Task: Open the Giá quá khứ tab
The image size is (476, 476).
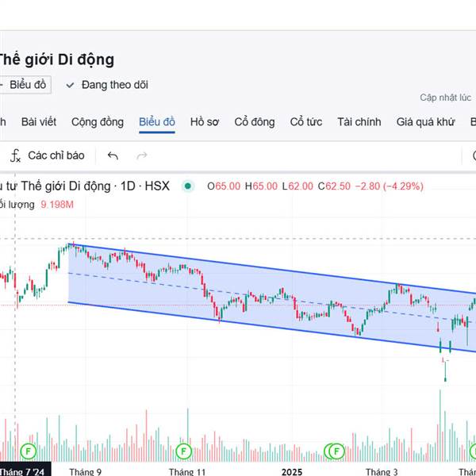Action: click(425, 122)
